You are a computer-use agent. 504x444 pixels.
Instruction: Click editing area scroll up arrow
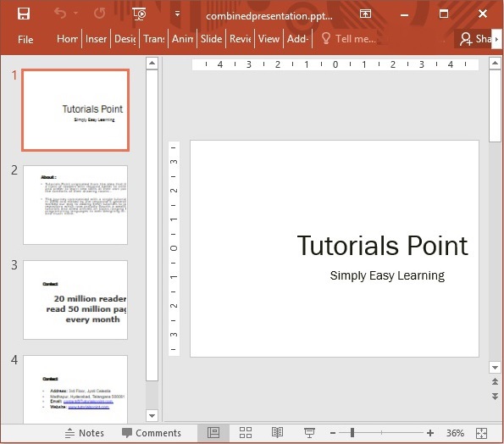point(495,63)
